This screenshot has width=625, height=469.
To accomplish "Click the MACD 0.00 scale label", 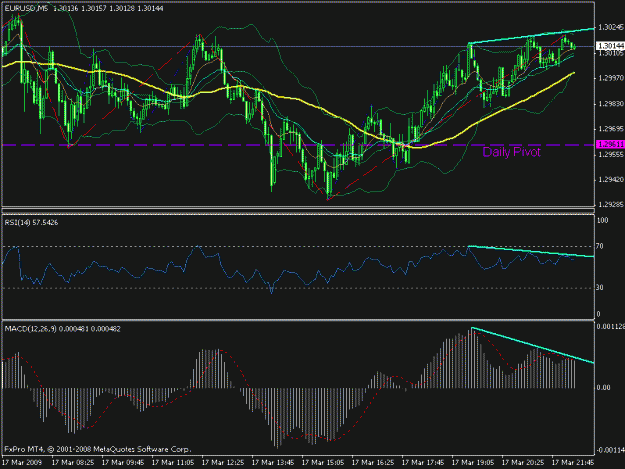I will pos(603,387).
